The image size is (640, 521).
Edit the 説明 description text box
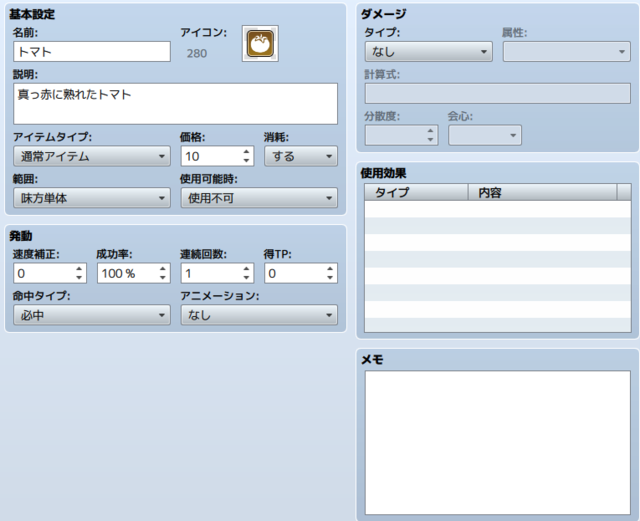[176, 104]
